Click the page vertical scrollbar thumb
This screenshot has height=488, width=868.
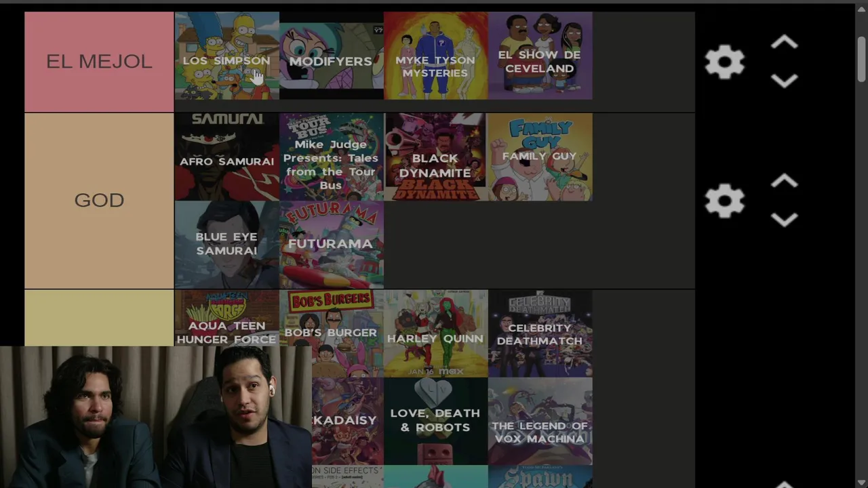(x=861, y=60)
